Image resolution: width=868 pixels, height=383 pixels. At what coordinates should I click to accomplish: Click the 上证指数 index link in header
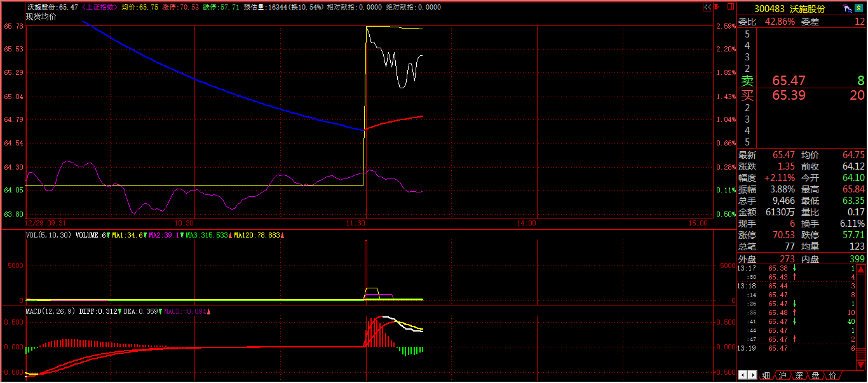tap(99, 7)
